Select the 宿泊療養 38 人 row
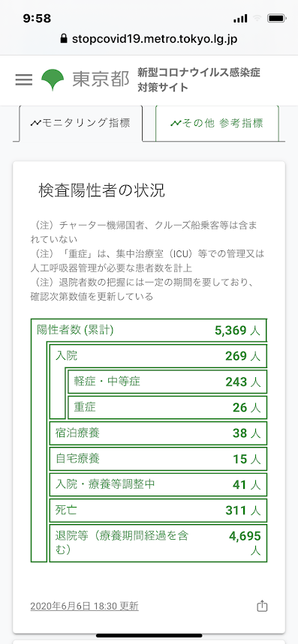Screen dimensions: 298x644 [158, 433]
